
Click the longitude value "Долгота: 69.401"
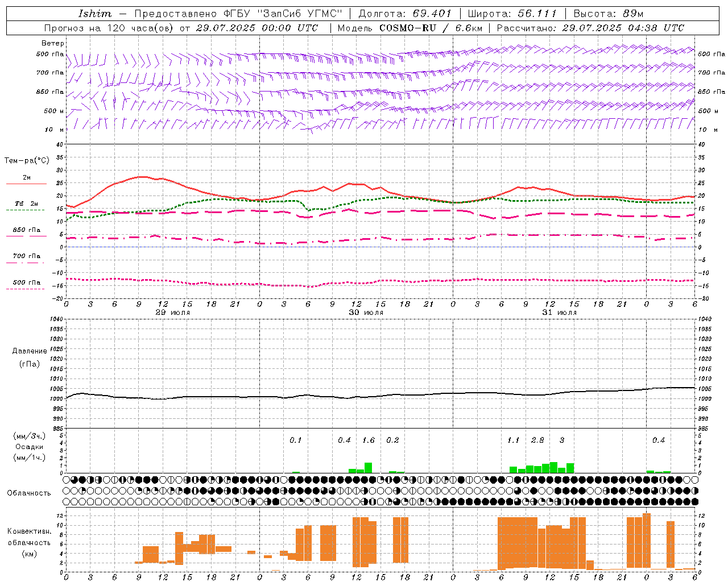[405, 14]
